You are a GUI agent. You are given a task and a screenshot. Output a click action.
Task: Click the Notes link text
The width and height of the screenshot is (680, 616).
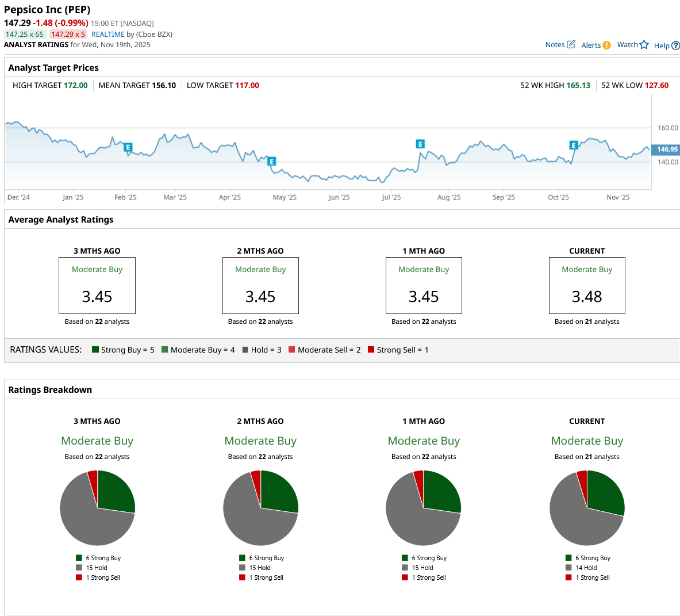click(555, 45)
